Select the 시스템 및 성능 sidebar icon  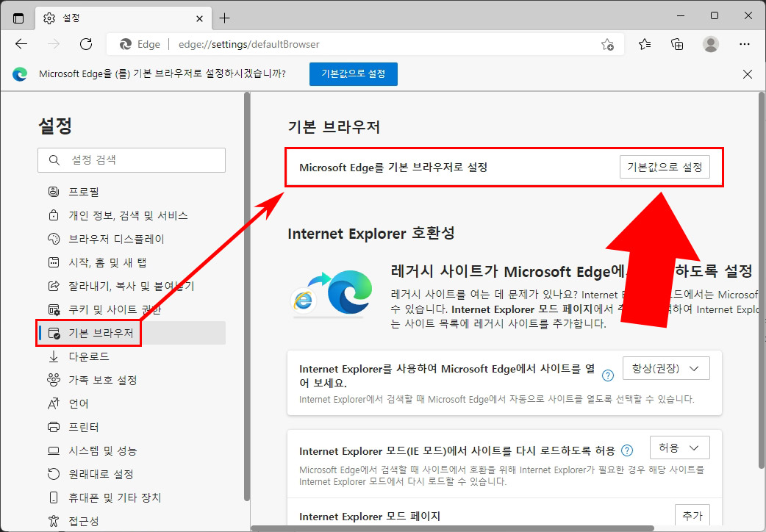pos(54,450)
